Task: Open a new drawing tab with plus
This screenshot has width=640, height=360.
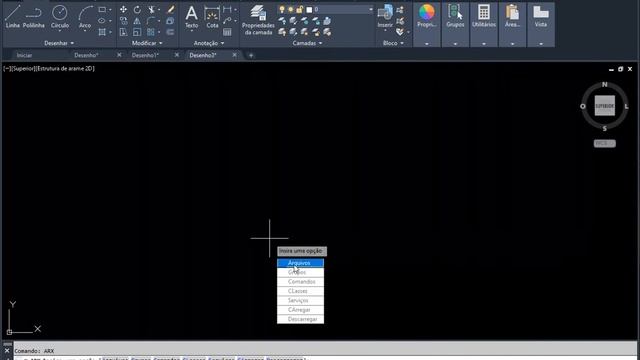Action: click(x=251, y=55)
